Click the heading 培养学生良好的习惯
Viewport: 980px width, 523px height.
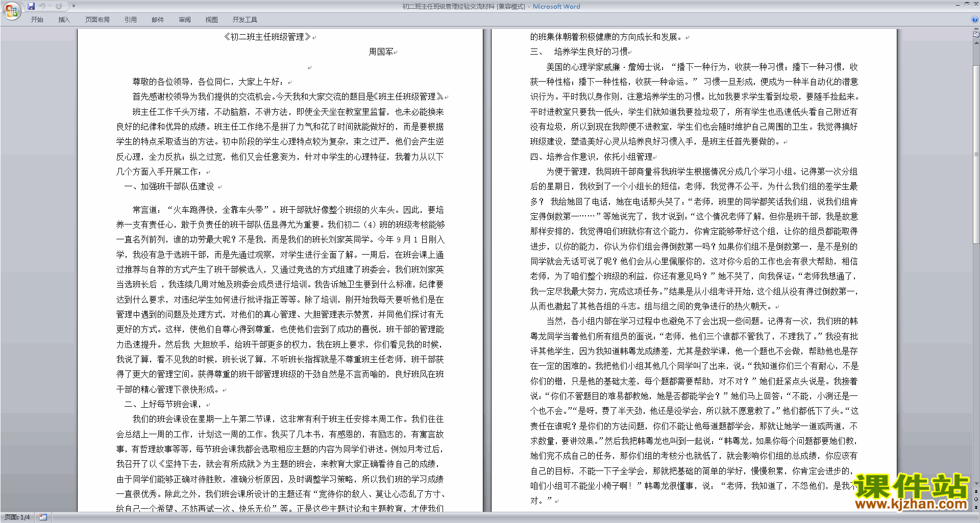[591, 52]
